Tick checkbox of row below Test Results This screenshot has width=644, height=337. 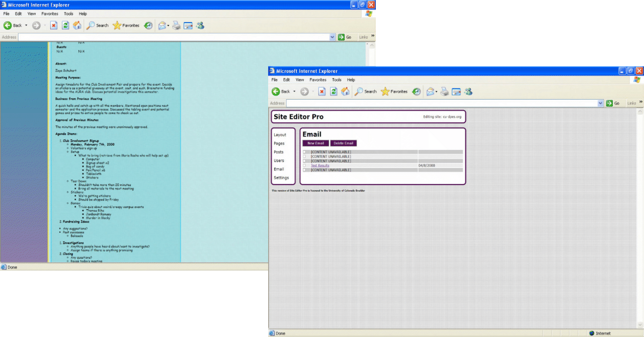[304, 170]
